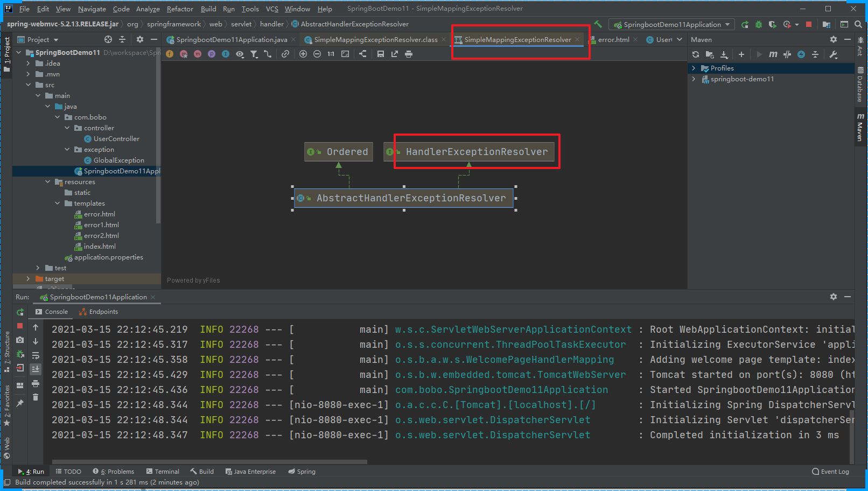Open the Refactor menu
This screenshot has height=491, width=868.
[x=180, y=9]
